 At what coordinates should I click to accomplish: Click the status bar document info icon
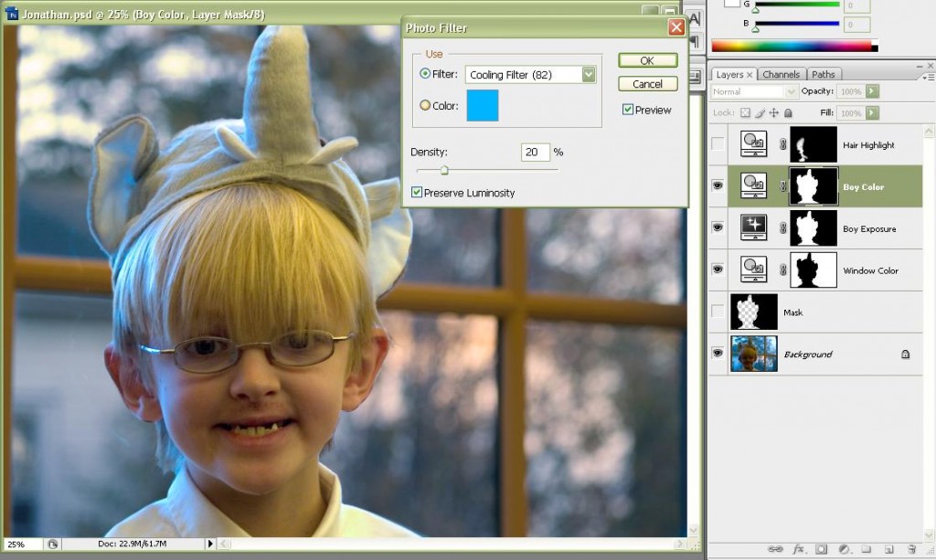pyautogui.click(x=52, y=544)
